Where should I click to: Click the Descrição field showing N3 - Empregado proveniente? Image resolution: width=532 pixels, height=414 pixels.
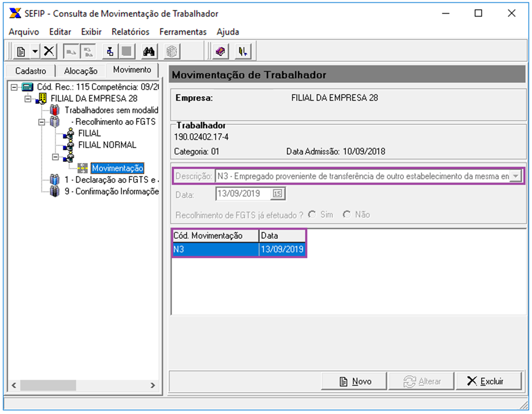coord(363,176)
